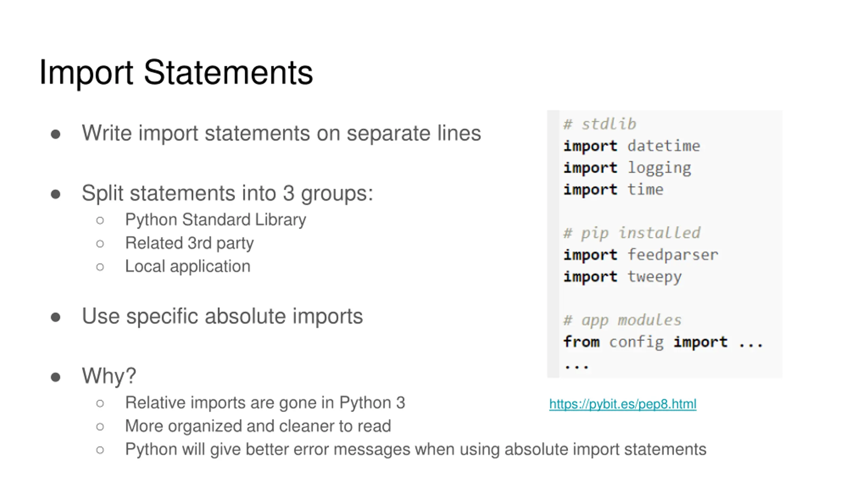Click the Import Statements slide title
Image resolution: width=868 pixels, height=488 pixels.
click(176, 73)
